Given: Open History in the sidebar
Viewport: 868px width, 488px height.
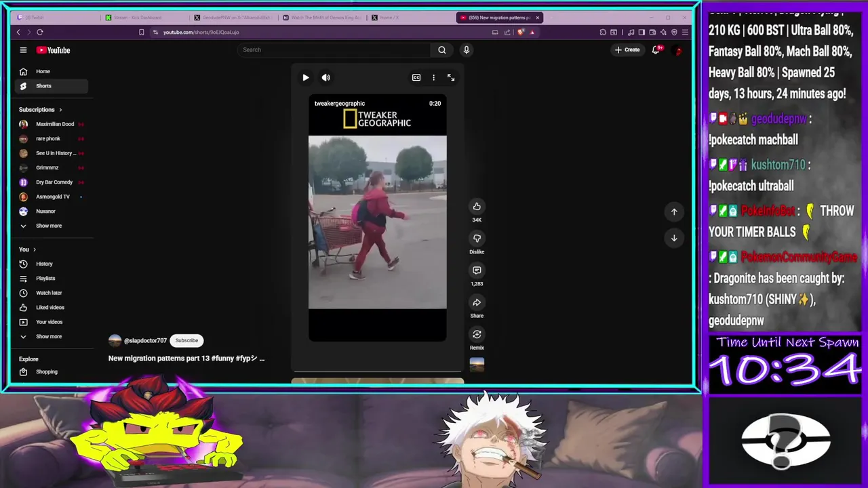Looking at the screenshot, I should pyautogui.click(x=52, y=264).
